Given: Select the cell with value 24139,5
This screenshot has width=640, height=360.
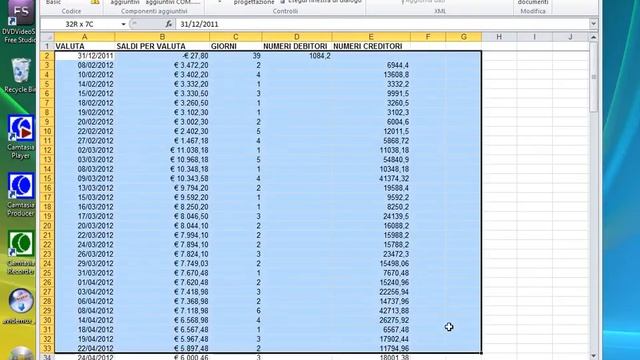Looking at the screenshot, I should pos(371,216).
